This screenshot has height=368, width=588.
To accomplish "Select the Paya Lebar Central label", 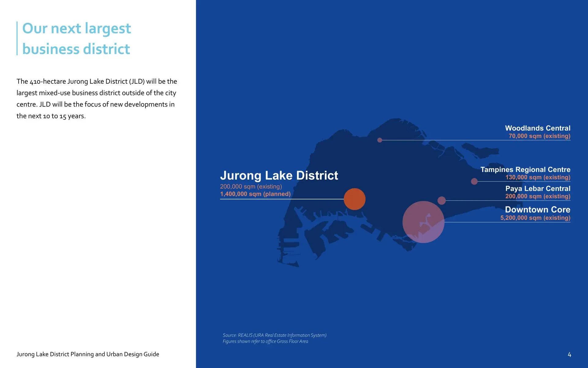I will (x=537, y=189).
